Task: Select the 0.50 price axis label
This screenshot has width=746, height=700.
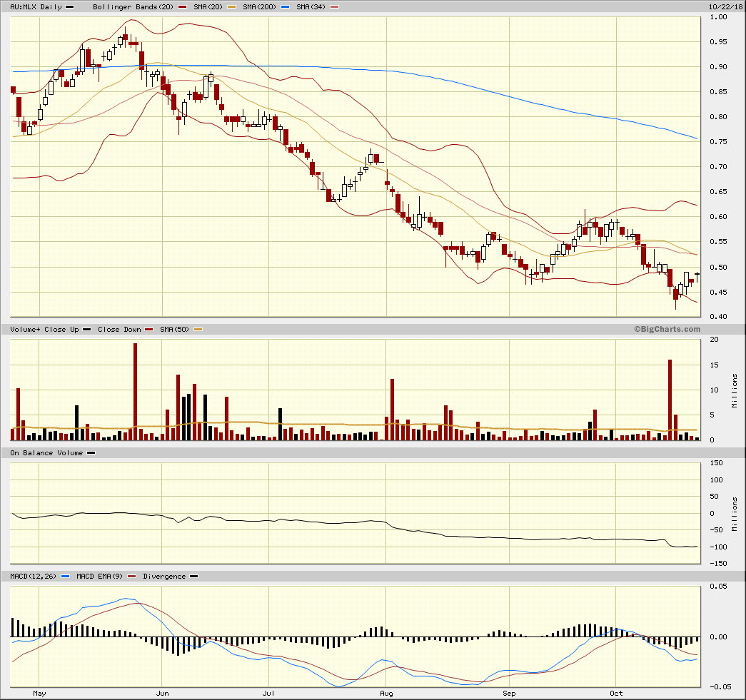Action: click(718, 268)
